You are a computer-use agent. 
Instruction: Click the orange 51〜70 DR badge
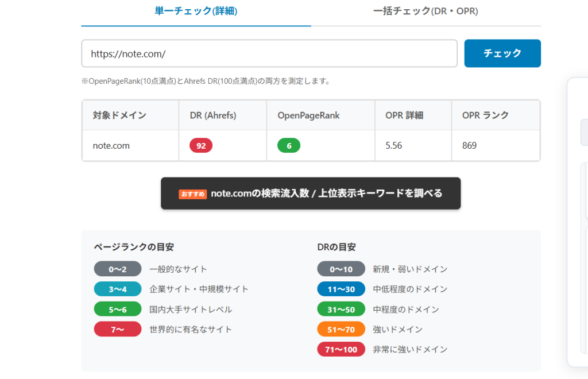pos(341,329)
